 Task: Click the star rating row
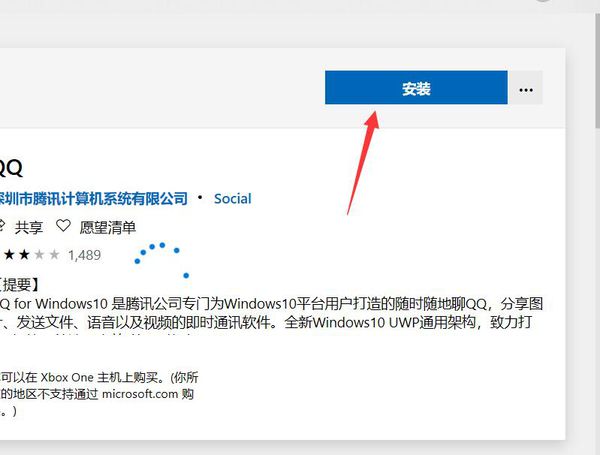point(30,254)
